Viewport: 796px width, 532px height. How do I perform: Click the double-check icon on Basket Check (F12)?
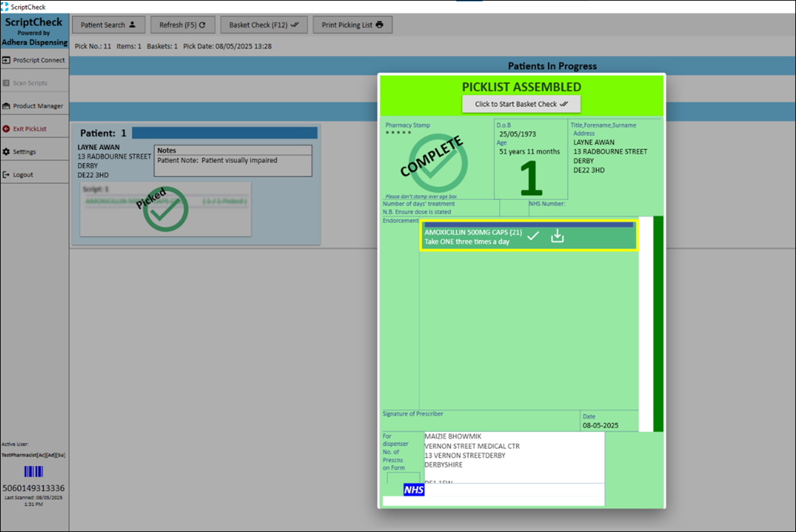(295, 24)
